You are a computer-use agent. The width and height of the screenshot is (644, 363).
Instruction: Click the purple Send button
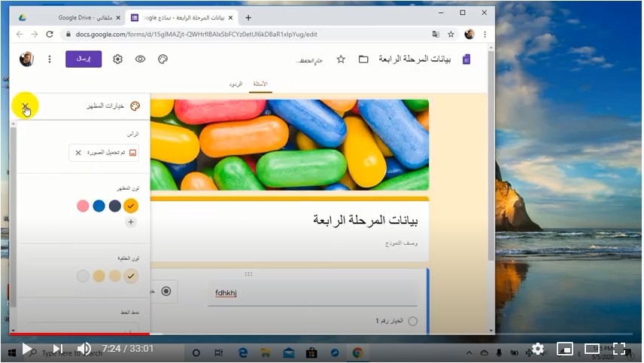coord(84,59)
